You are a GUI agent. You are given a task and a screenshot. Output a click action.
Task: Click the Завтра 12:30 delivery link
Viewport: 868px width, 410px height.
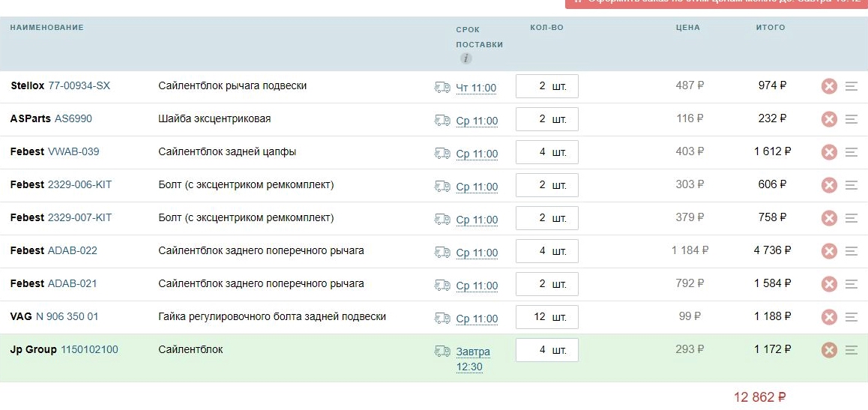(473, 359)
